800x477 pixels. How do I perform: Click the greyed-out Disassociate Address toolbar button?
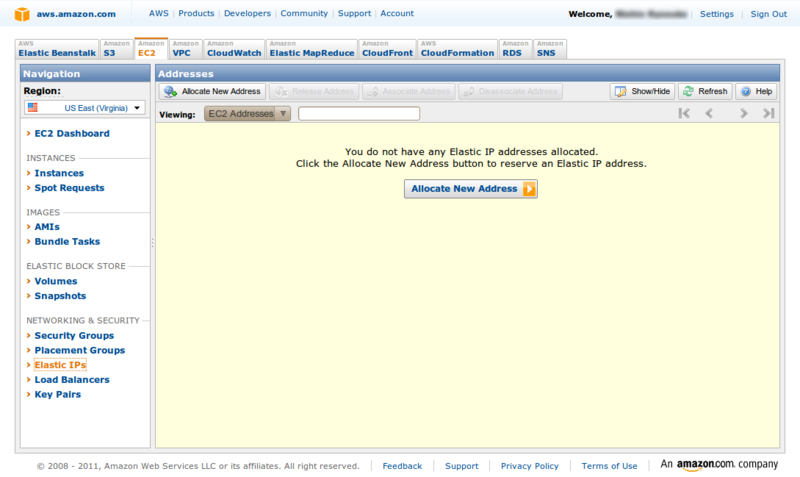tap(510, 91)
